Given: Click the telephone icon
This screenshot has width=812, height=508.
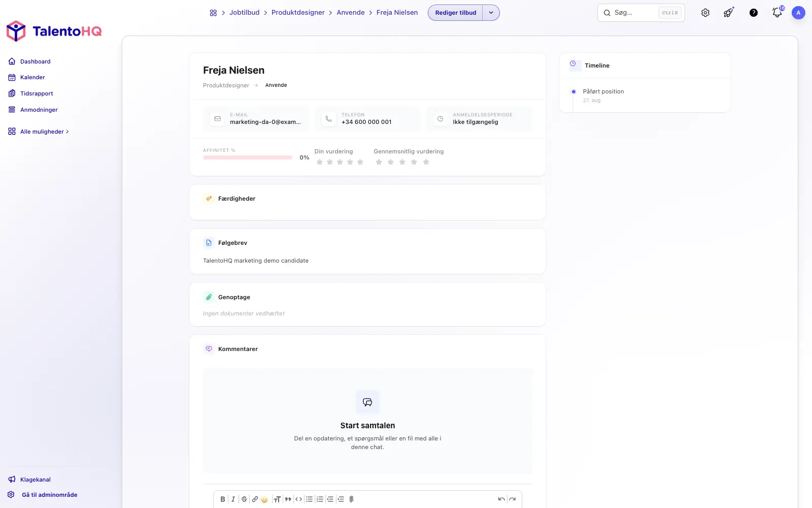Looking at the screenshot, I should (x=329, y=119).
